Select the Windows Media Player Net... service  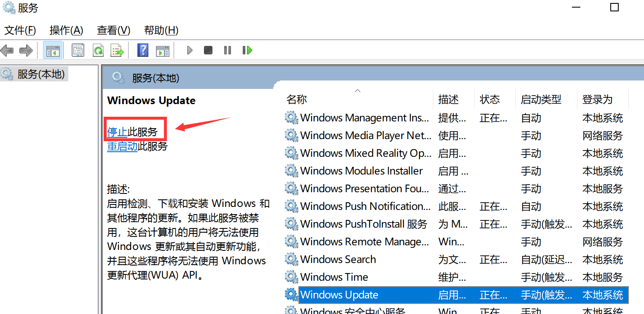click(456, 136)
